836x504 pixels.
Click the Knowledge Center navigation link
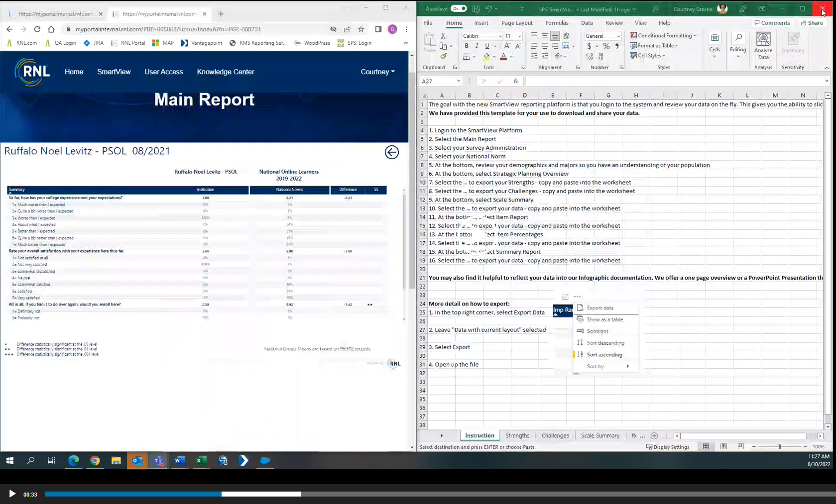(226, 72)
